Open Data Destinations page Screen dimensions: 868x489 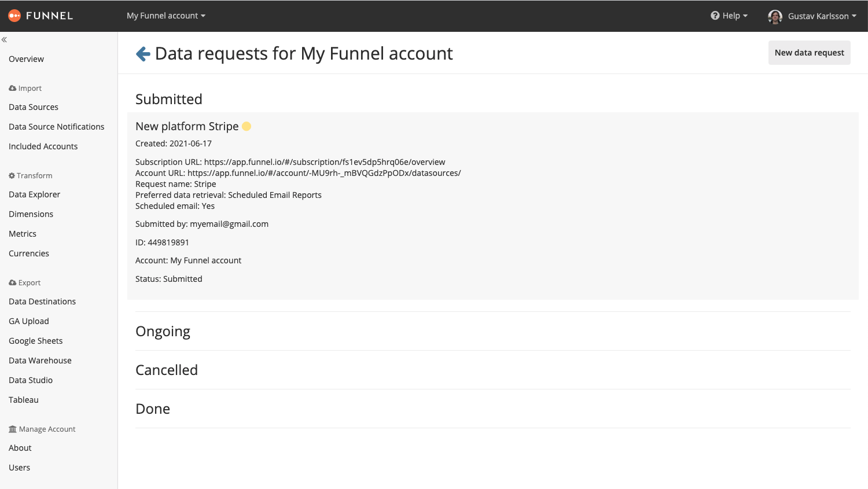(42, 302)
